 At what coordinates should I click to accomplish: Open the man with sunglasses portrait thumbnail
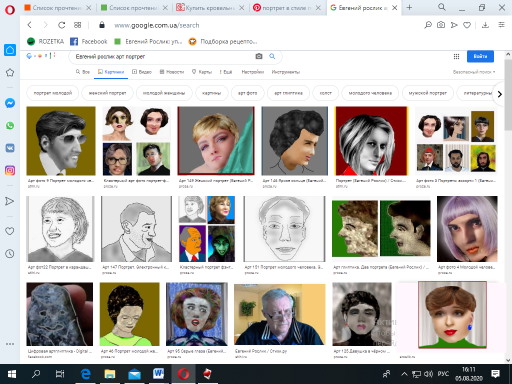[x=61, y=141]
